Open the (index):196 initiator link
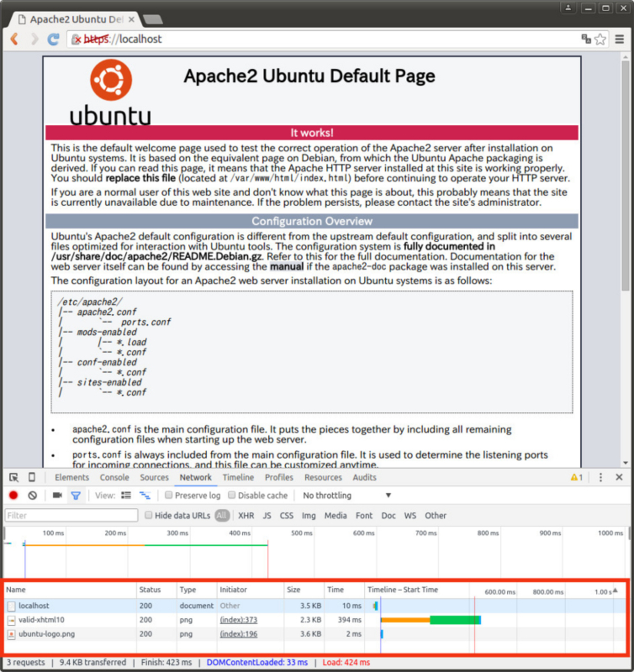This screenshot has width=634, height=672. point(238,634)
